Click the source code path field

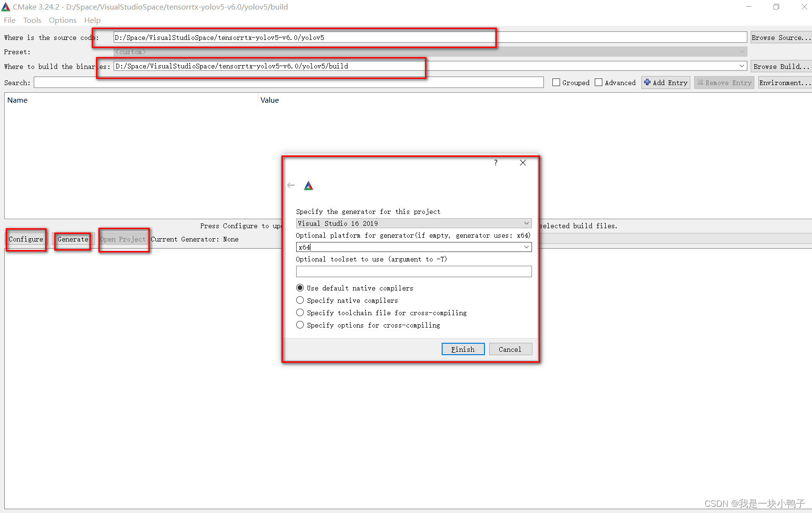coord(430,38)
